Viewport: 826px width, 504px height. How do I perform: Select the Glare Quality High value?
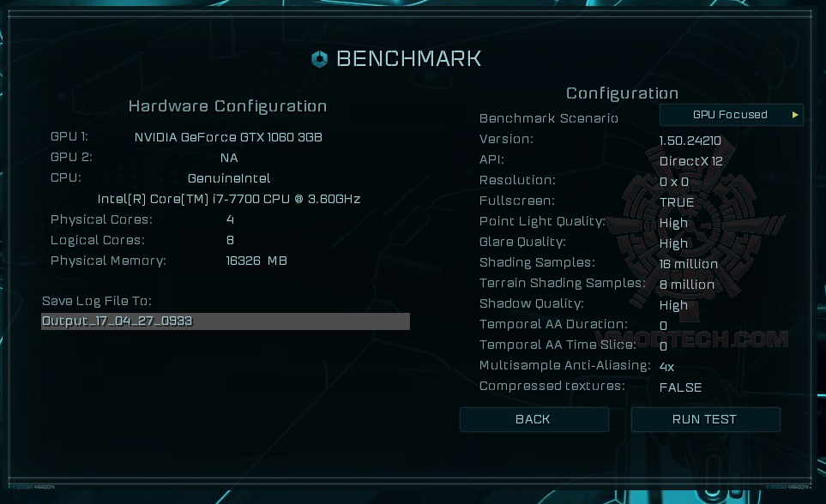pos(673,243)
